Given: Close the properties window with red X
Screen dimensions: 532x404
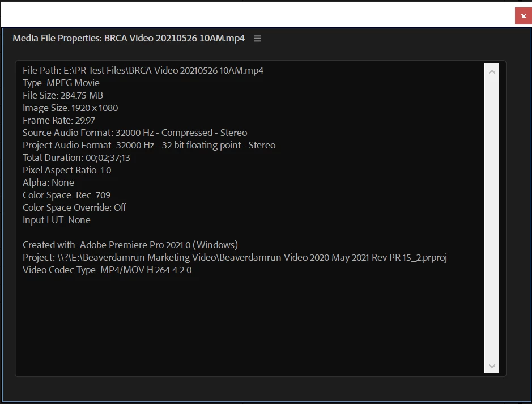Looking at the screenshot, I should click(524, 16).
